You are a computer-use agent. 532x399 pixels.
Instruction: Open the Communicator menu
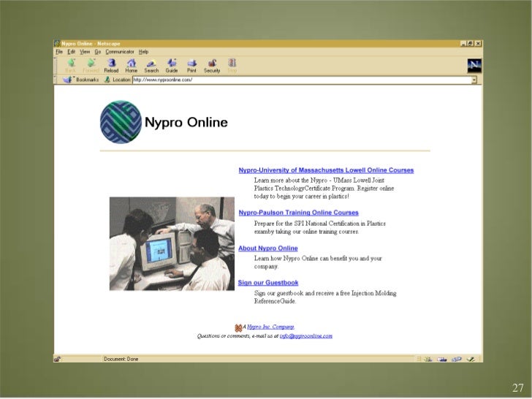(x=120, y=52)
